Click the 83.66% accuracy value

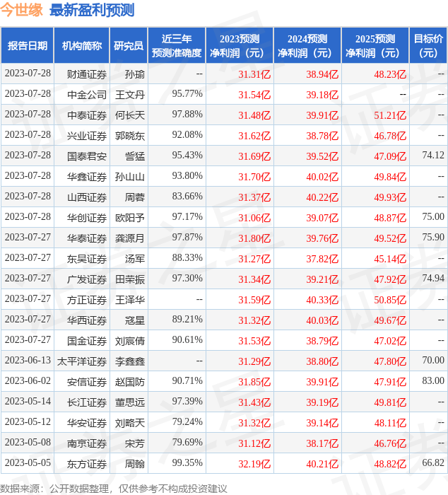point(187,196)
